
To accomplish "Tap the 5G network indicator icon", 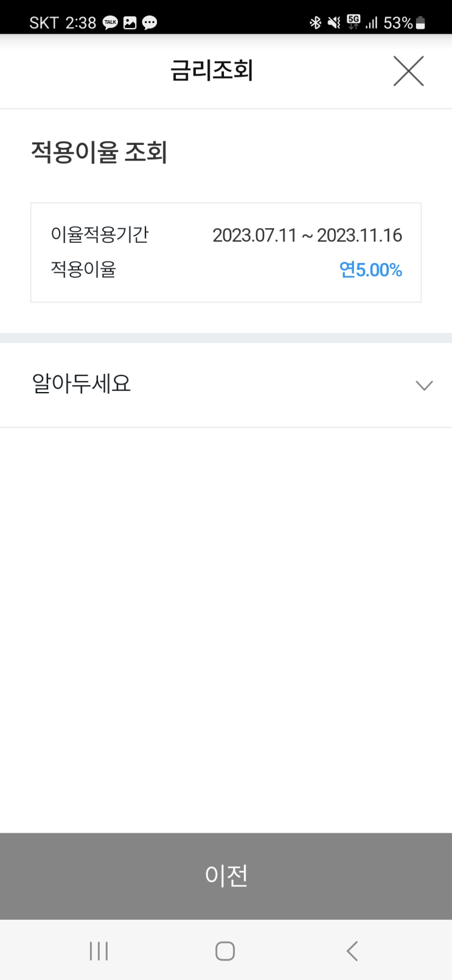I will click(x=353, y=23).
